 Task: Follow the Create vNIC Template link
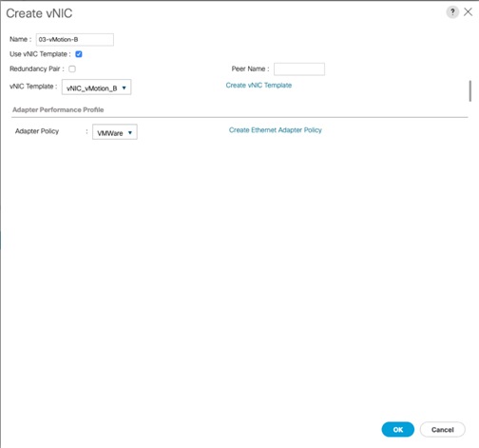pos(259,86)
